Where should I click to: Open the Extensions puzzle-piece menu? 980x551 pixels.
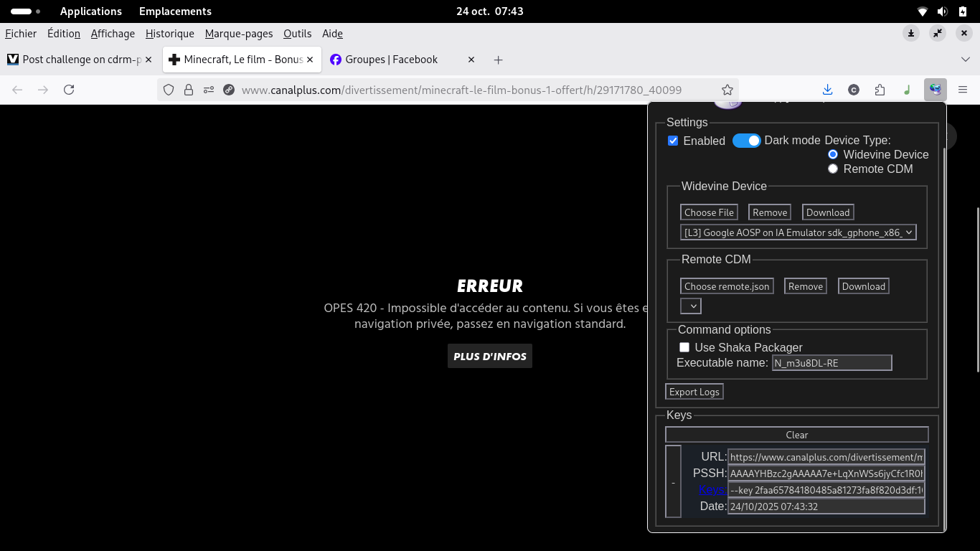880,90
